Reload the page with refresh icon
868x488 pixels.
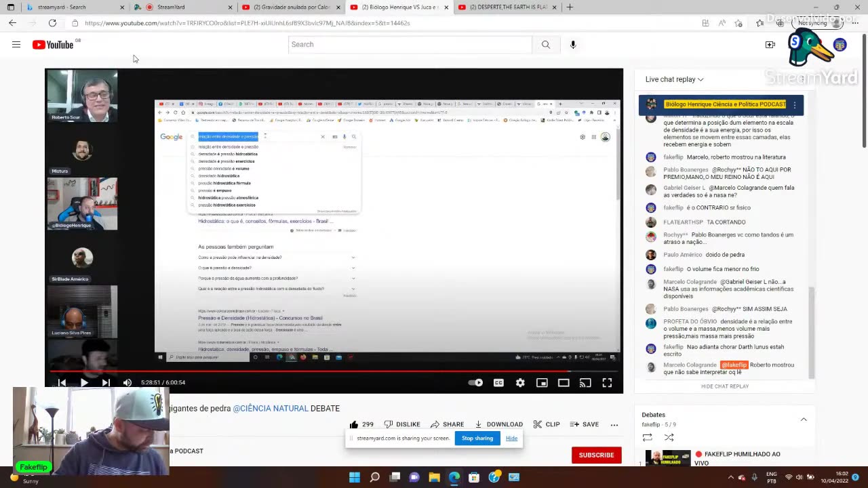tap(52, 22)
